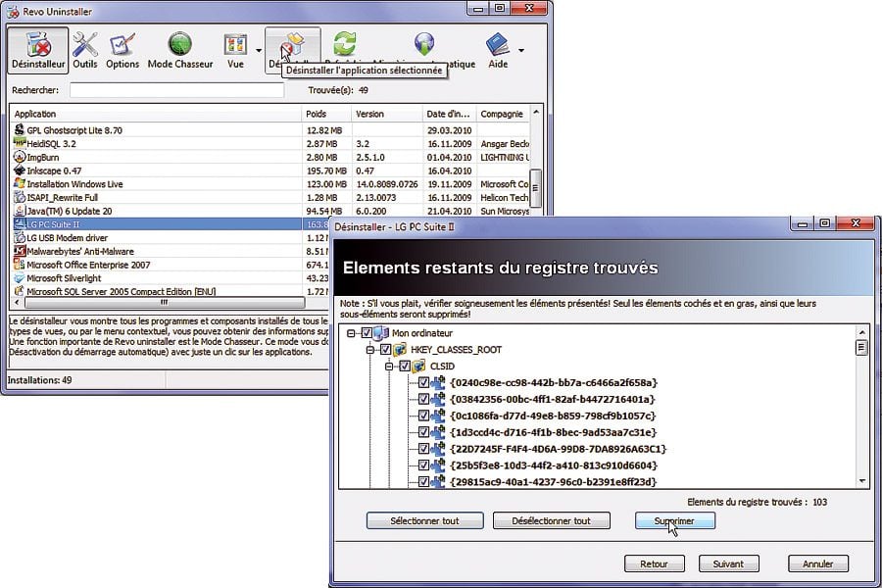
Task: Uncheck the Mon ordinateur checkbox
Action: (367, 333)
